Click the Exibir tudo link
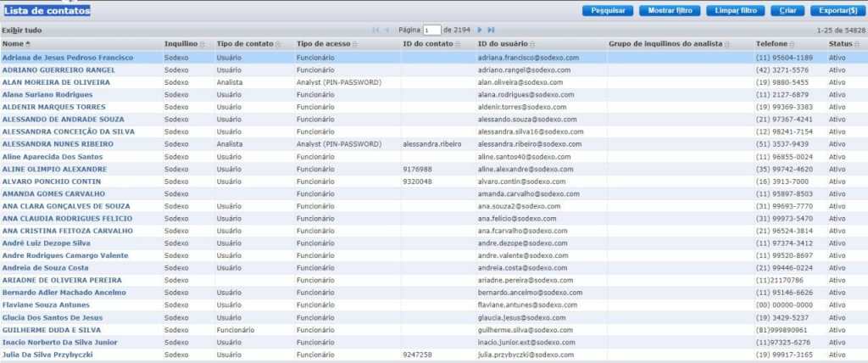 point(22,31)
